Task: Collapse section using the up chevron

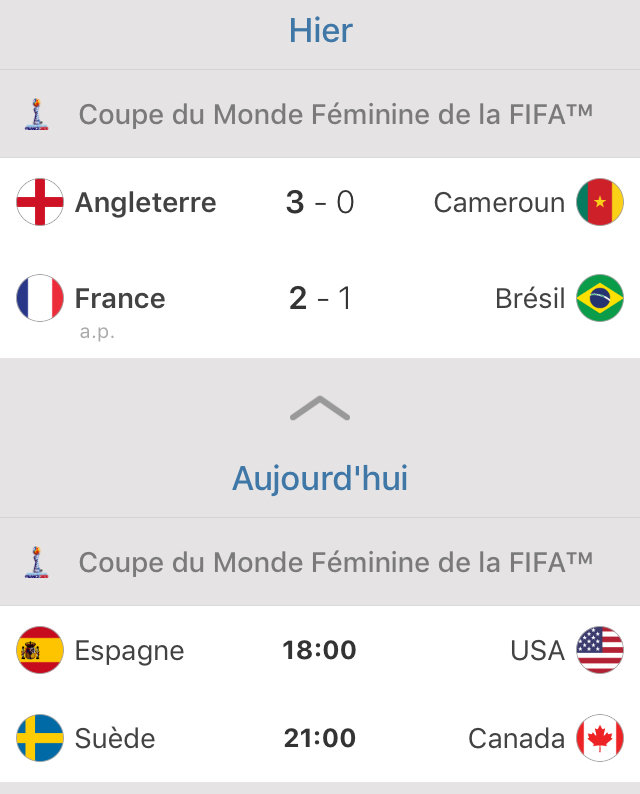Action: click(320, 408)
